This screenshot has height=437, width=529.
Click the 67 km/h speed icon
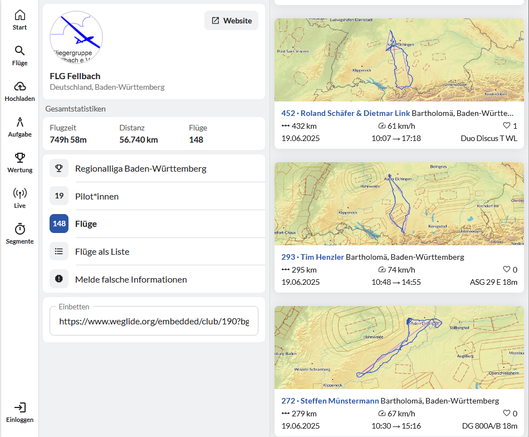click(x=382, y=413)
